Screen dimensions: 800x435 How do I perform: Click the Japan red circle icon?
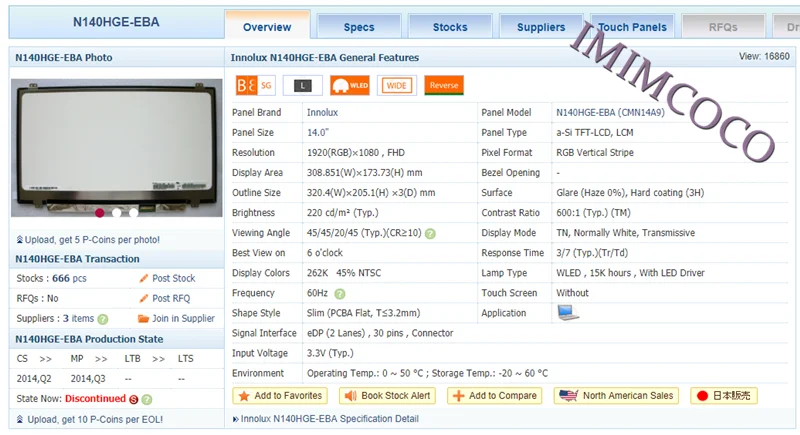[x=702, y=396]
